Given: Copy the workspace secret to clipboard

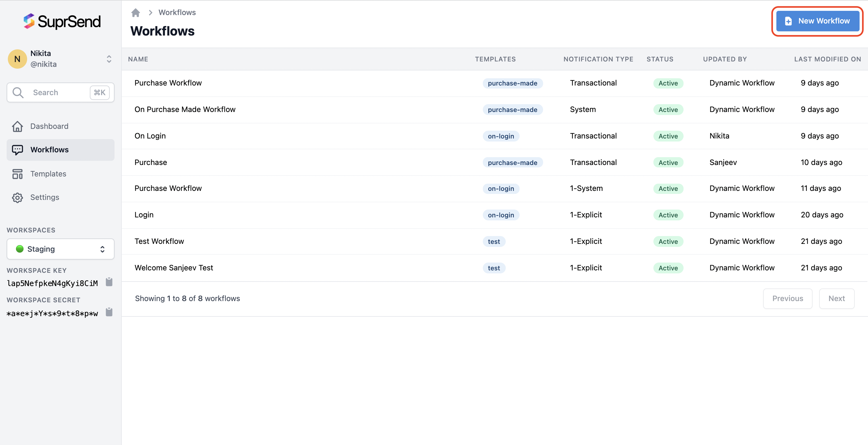Looking at the screenshot, I should 109,313.
